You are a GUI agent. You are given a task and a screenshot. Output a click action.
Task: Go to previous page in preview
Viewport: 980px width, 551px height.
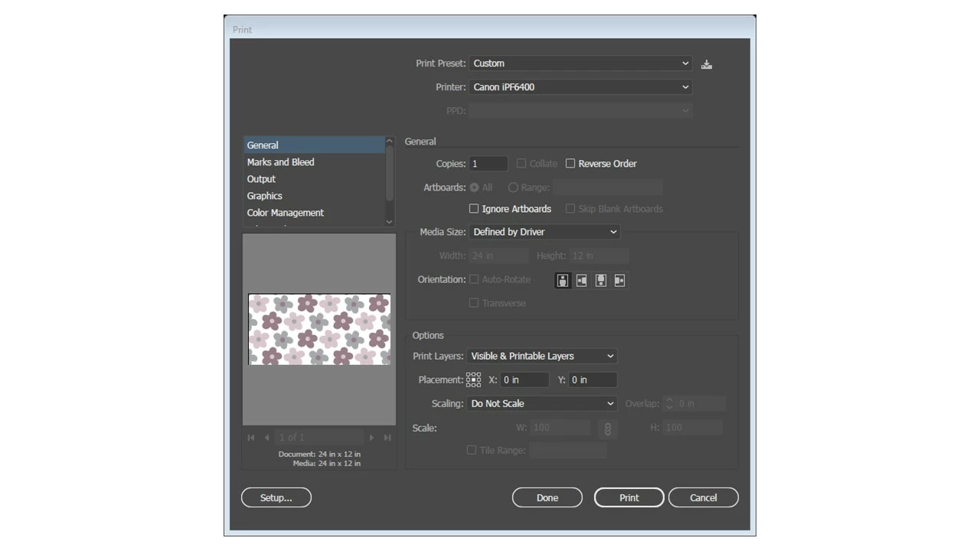click(x=266, y=438)
